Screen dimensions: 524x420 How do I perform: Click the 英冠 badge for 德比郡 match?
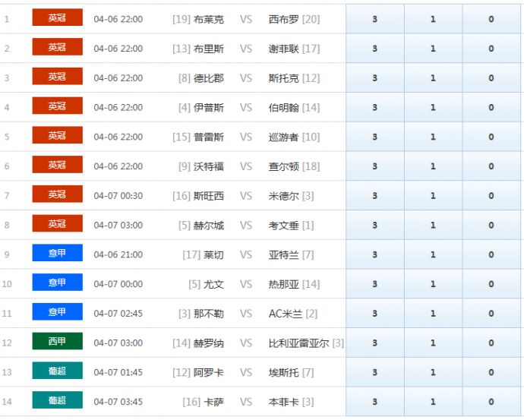pos(57,77)
